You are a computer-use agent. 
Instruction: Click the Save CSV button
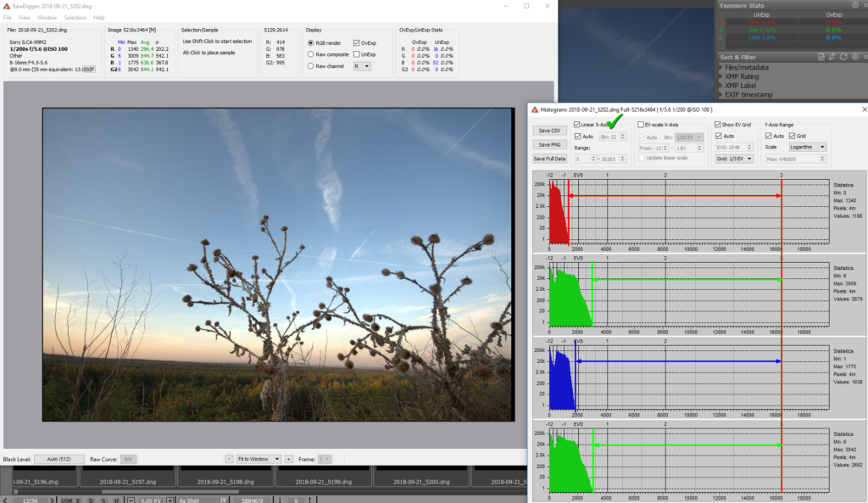(x=548, y=131)
